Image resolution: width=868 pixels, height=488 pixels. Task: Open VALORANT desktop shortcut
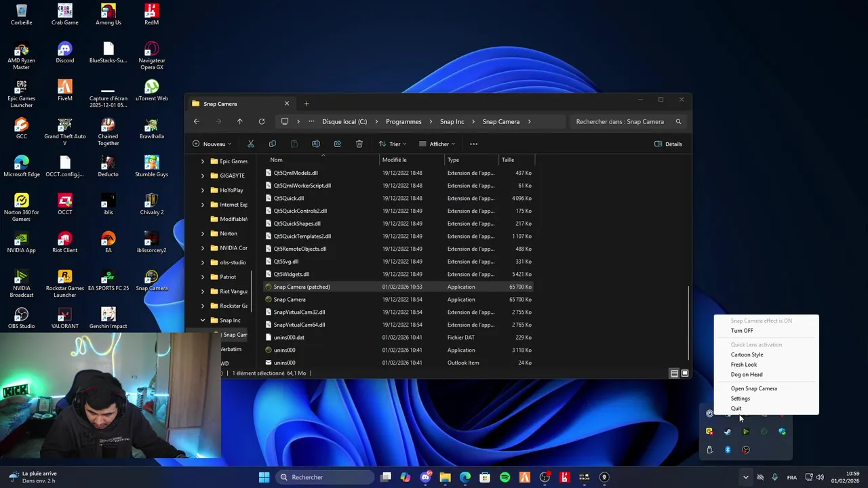65,318
